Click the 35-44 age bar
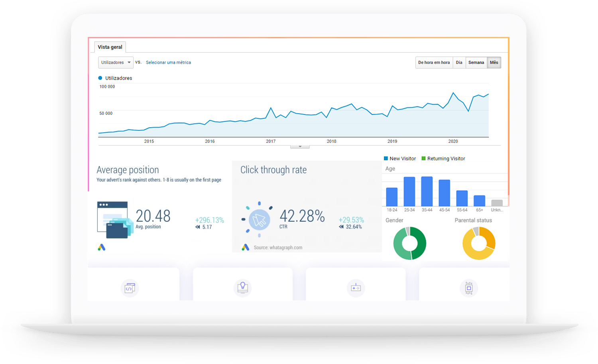 [427, 191]
